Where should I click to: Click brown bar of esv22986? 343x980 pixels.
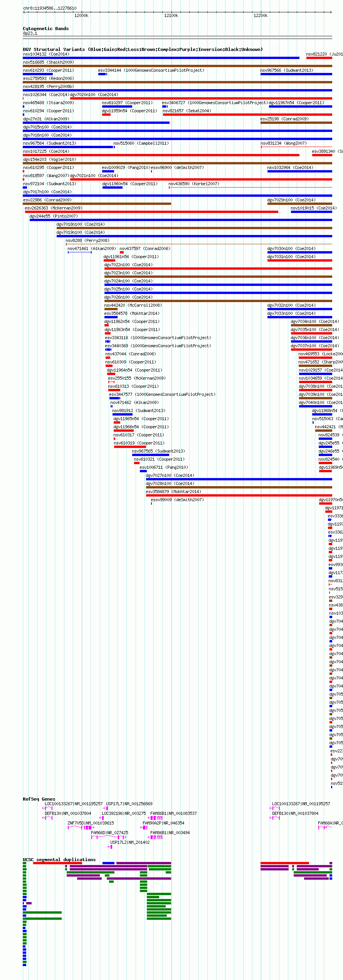(x=97, y=204)
